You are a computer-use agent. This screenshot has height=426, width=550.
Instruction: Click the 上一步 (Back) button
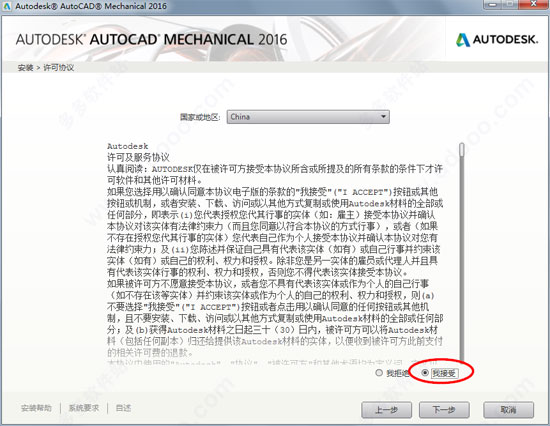pos(386,410)
